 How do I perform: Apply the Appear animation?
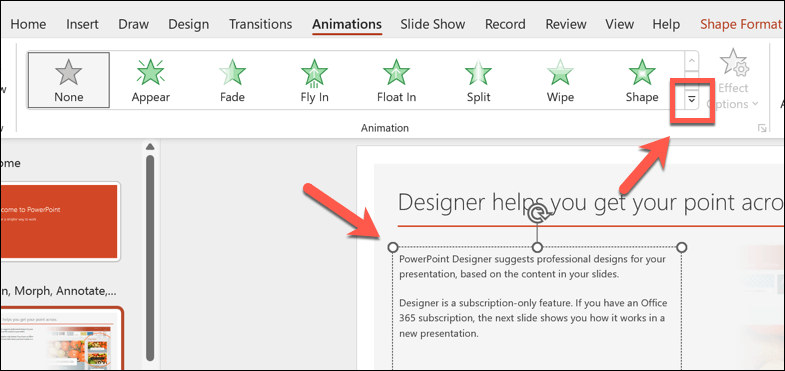coord(151,80)
